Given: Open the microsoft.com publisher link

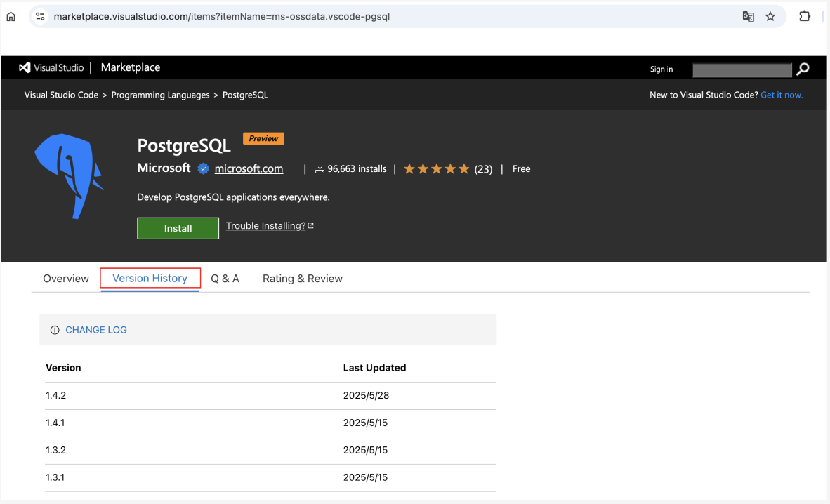Looking at the screenshot, I should click(249, 169).
